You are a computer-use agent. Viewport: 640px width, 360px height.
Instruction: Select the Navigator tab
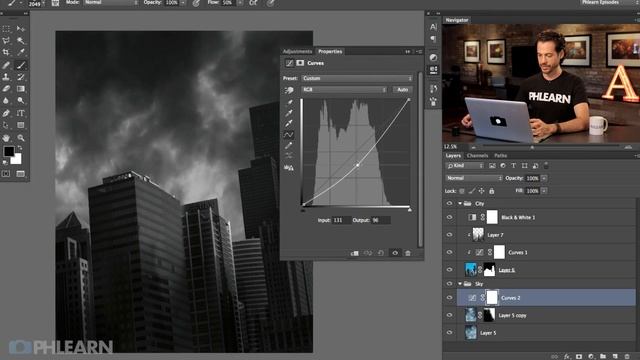(x=457, y=20)
